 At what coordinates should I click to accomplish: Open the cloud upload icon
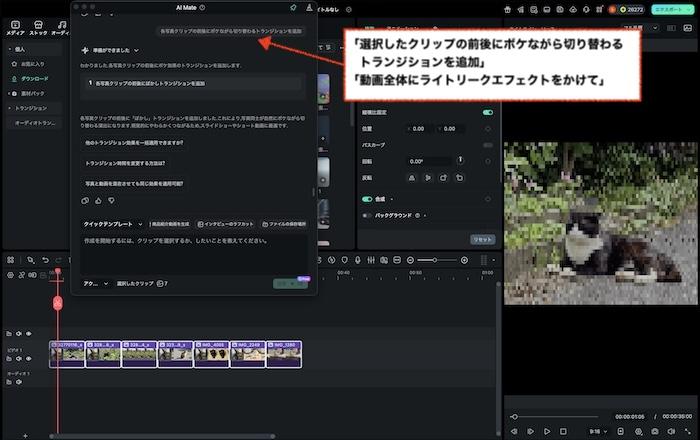point(573,9)
